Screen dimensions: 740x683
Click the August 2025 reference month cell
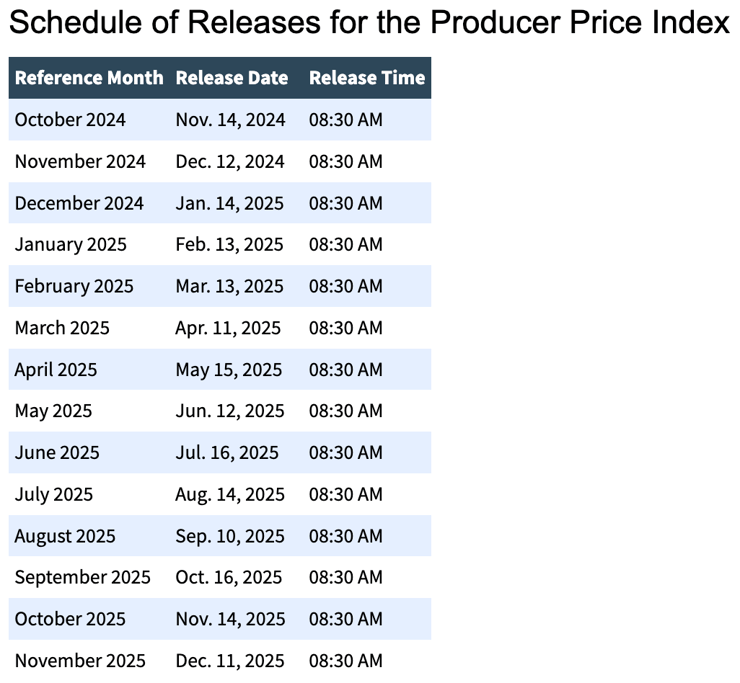(65, 536)
